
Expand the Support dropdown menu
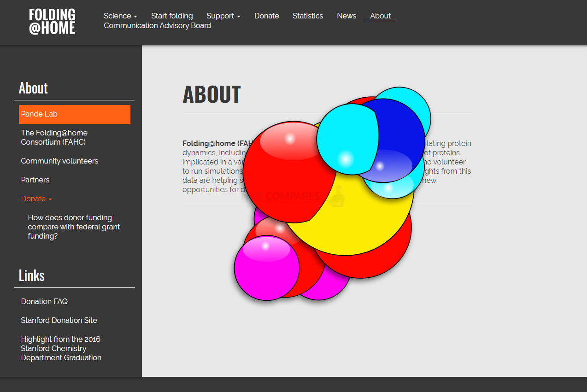(223, 16)
